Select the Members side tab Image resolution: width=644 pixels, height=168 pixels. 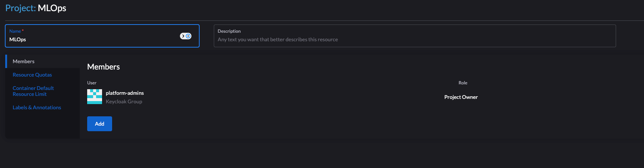(x=23, y=61)
